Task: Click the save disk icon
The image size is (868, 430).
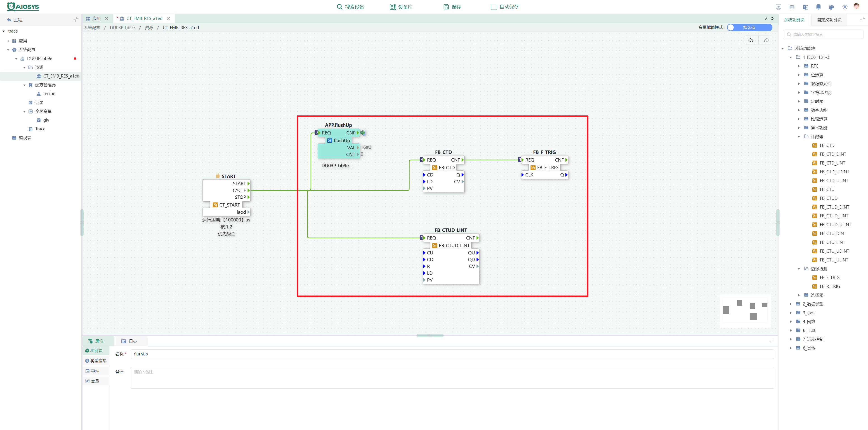Action: tap(446, 7)
